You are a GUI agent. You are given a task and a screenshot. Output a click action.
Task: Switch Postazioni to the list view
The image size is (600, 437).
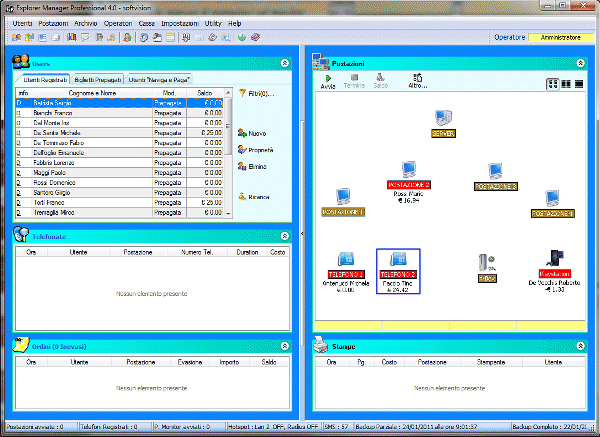[579, 84]
